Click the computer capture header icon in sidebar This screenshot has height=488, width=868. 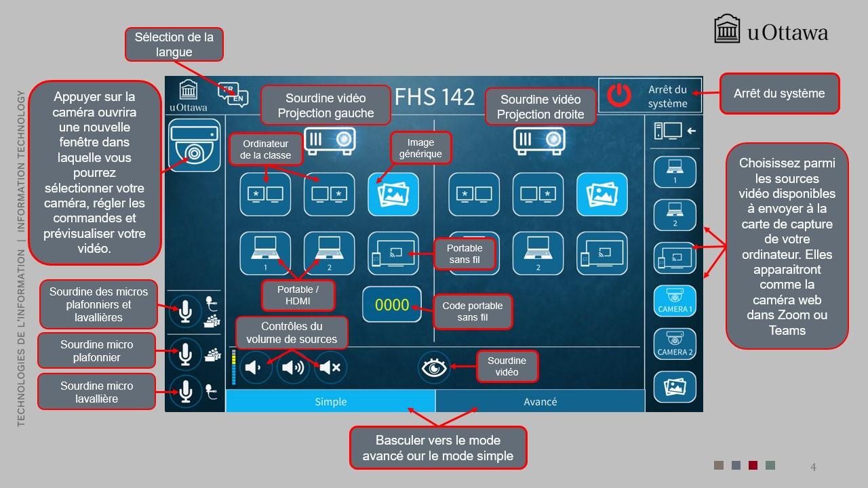(675, 131)
